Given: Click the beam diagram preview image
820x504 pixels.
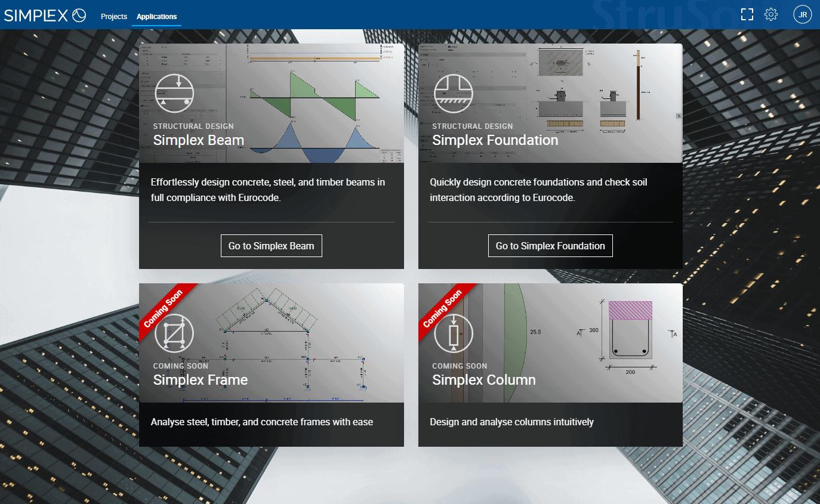Looking at the screenshot, I should point(316,101).
